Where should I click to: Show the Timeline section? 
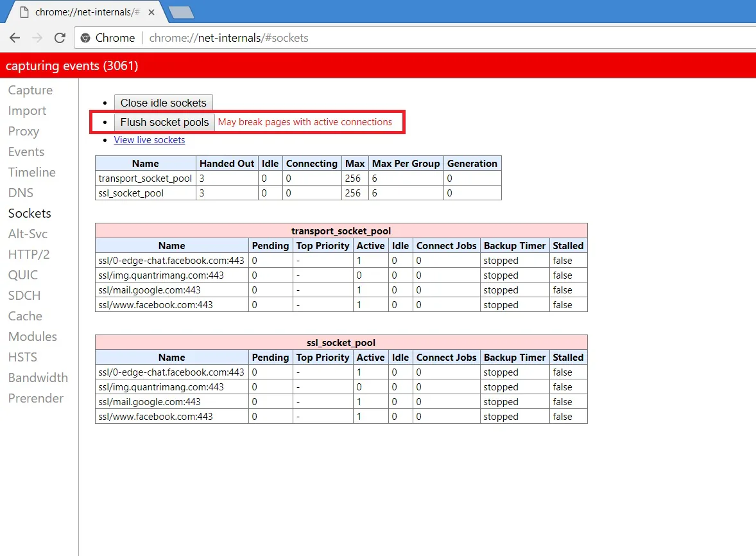click(x=32, y=172)
